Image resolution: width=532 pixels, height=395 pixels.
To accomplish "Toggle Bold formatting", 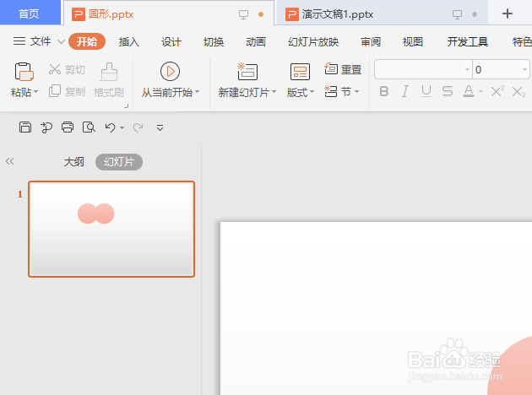I will [384, 91].
